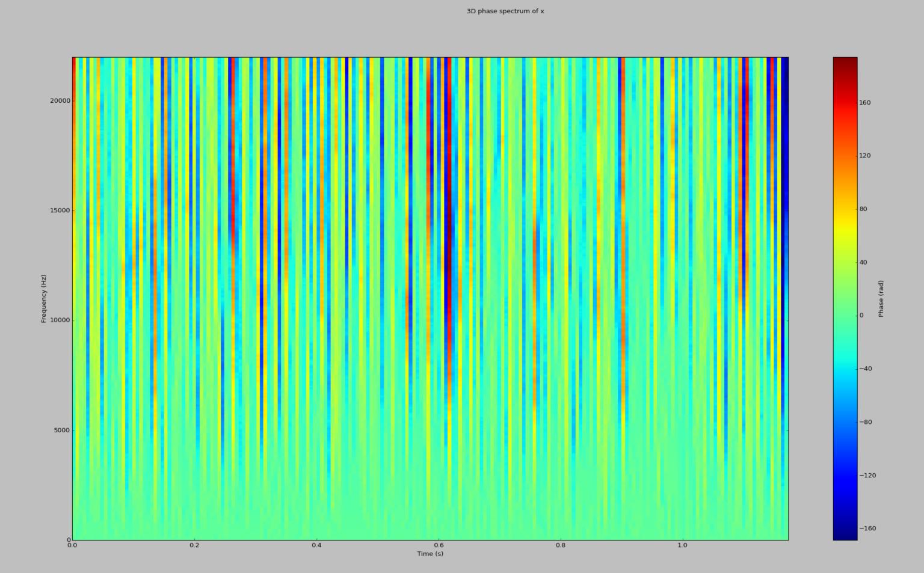
Task: Click the −120 label on the colorbar
Action: click(867, 475)
